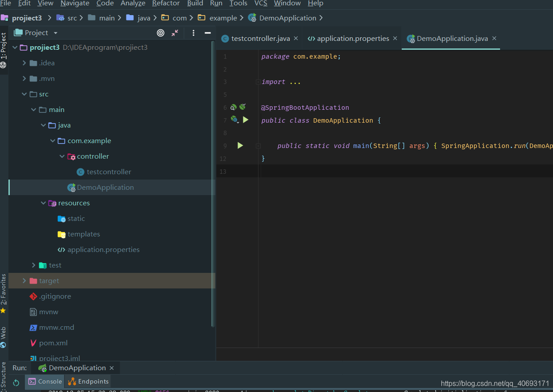The image size is (553, 392).
Task: Hide the Project tool window (minus icon)
Action: click(x=207, y=33)
